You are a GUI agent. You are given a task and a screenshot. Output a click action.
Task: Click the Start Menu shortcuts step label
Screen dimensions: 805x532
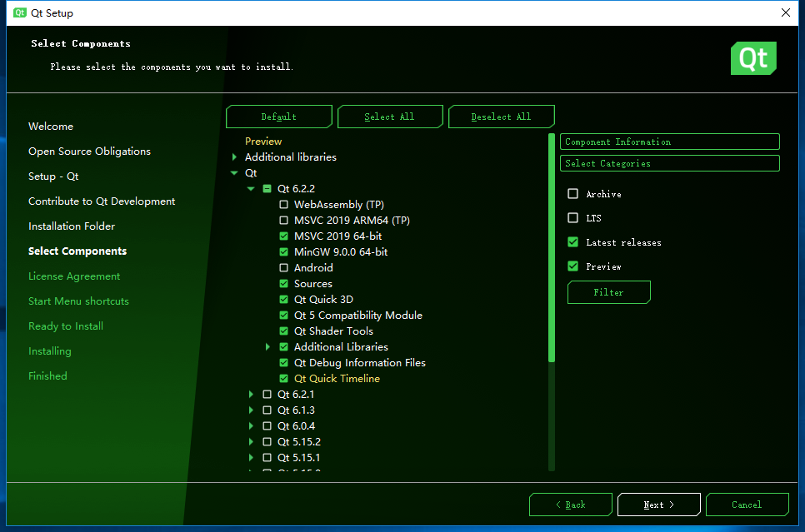click(x=78, y=301)
